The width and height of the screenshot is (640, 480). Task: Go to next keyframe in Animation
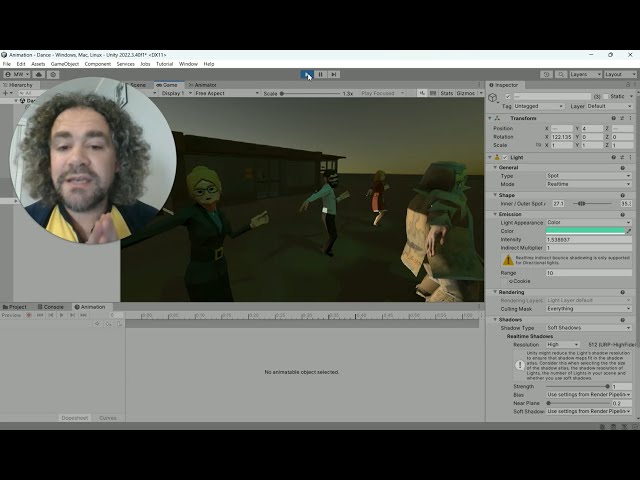[72, 315]
